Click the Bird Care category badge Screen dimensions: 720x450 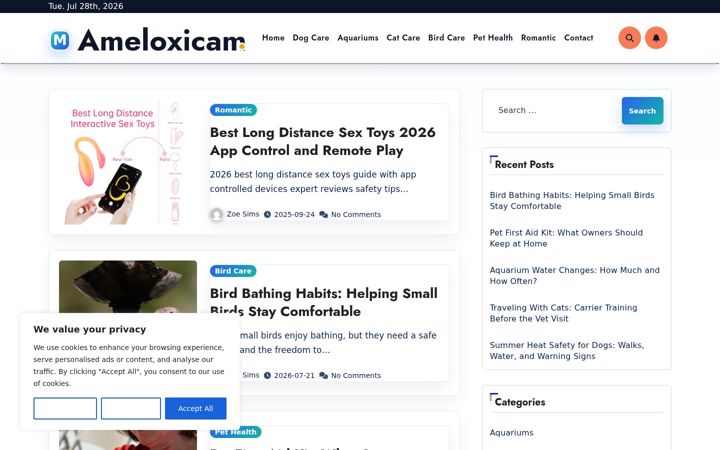[x=233, y=271]
